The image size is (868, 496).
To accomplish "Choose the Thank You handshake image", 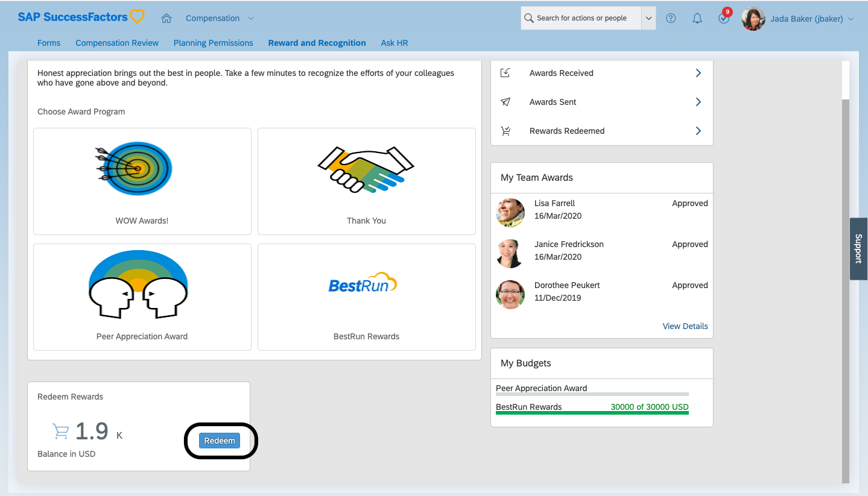I will pos(366,170).
